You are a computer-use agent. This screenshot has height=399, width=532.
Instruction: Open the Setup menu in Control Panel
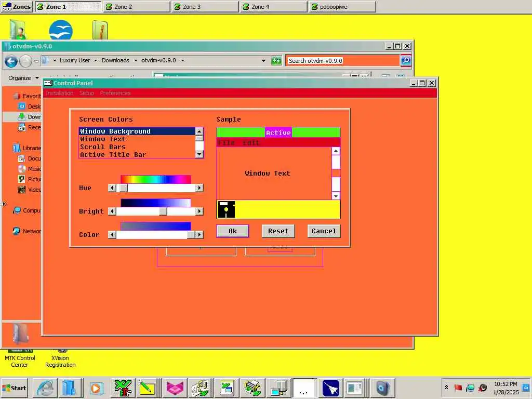(x=87, y=93)
